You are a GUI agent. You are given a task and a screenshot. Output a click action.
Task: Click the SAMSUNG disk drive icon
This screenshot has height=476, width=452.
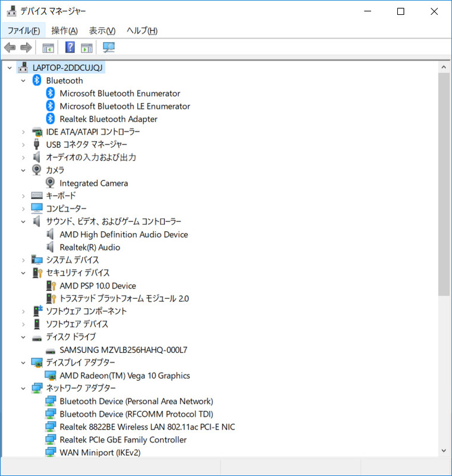click(x=51, y=351)
